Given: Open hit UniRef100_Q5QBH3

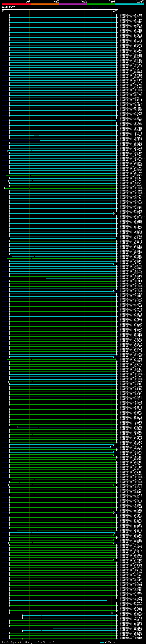Looking at the screenshot, I should (131, 259).
